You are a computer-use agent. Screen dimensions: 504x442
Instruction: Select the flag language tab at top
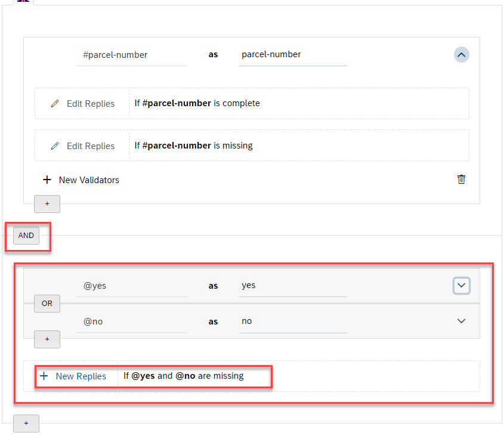[x=23, y=1]
